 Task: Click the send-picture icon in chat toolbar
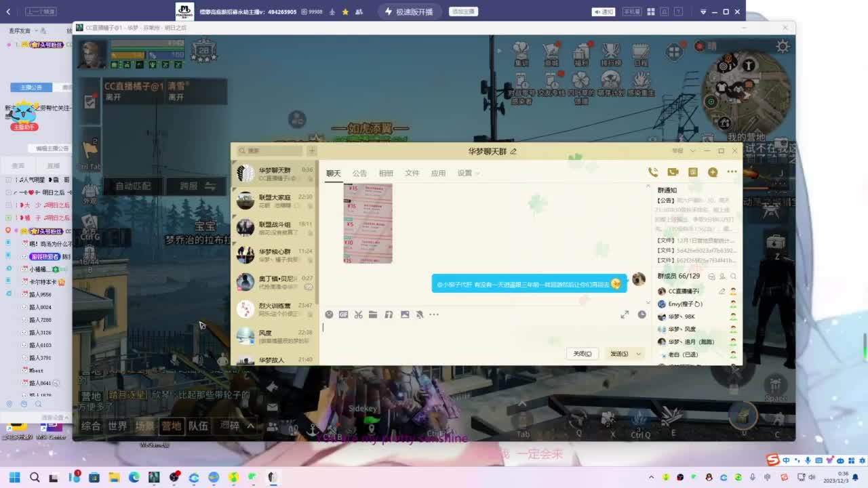pos(405,314)
